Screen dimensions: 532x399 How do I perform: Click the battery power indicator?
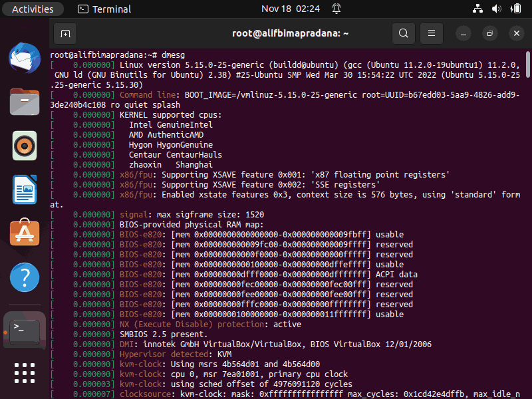tap(515, 9)
